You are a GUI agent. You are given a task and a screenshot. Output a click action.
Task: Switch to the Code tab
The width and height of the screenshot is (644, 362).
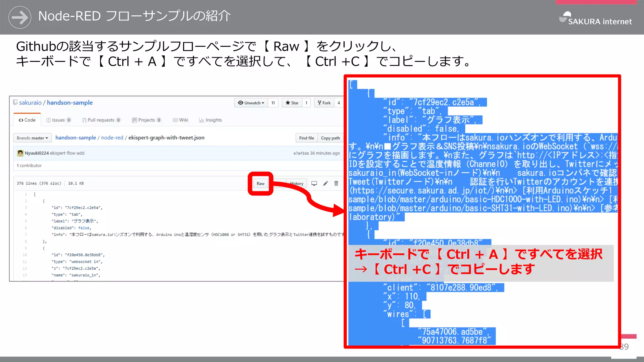pos(27,120)
